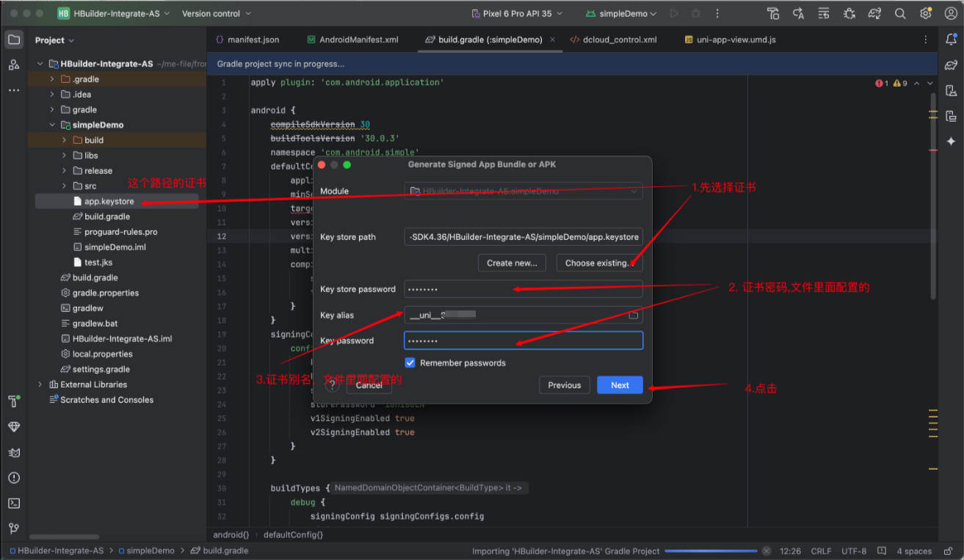Open the Git version control tool window
Image resolution: width=964 pixels, height=560 pixels.
pyautogui.click(x=14, y=528)
